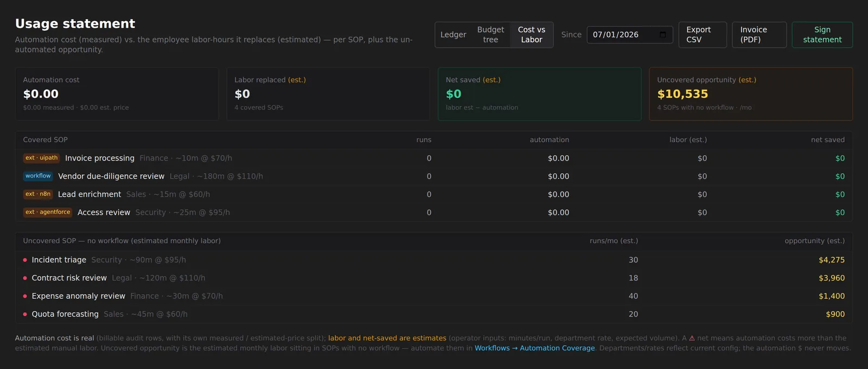Click the 40 runs value for Expense anomaly review

pyautogui.click(x=633, y=296)
